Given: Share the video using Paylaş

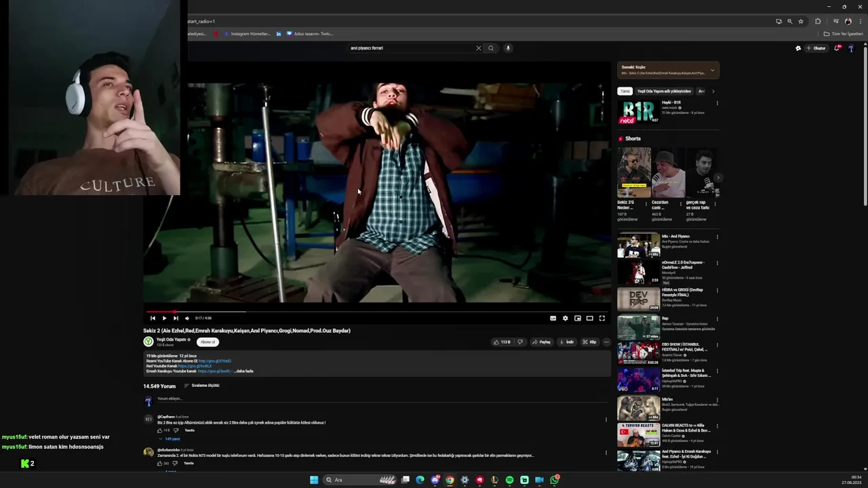Looking at the screenshot, I should [541, 342].
